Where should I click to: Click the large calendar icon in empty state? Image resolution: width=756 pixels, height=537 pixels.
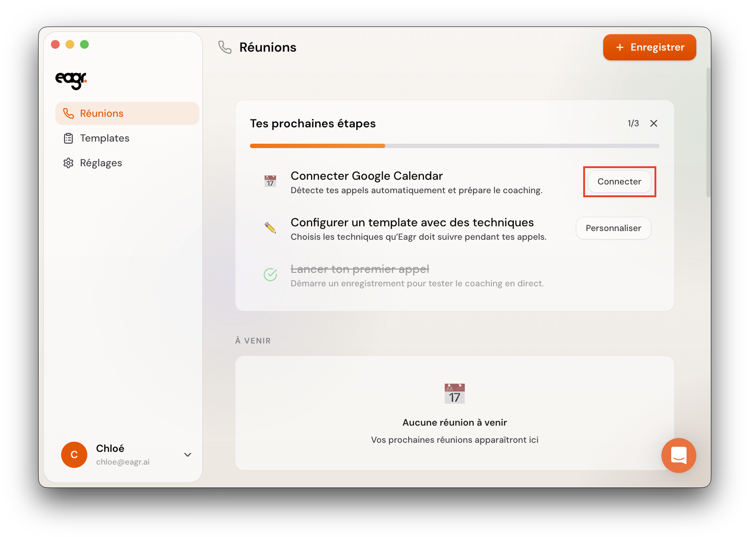[454, 393]
